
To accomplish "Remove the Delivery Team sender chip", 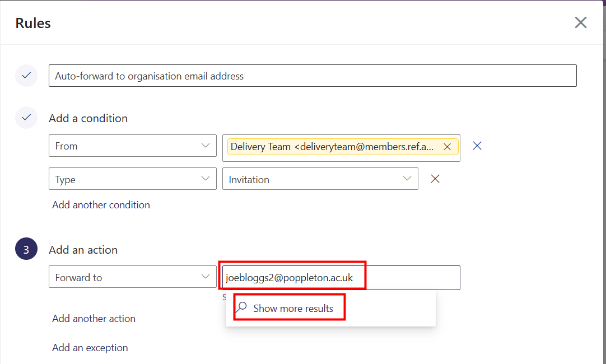I will tap(447, 147).
